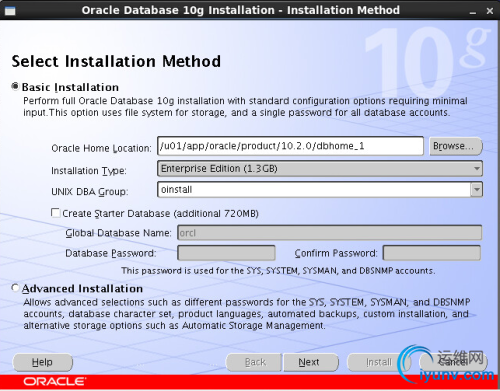The height and width of the screenshot is (391, 500).
Task: Minimize the Oracle installer window
Action: click(473, 12)
